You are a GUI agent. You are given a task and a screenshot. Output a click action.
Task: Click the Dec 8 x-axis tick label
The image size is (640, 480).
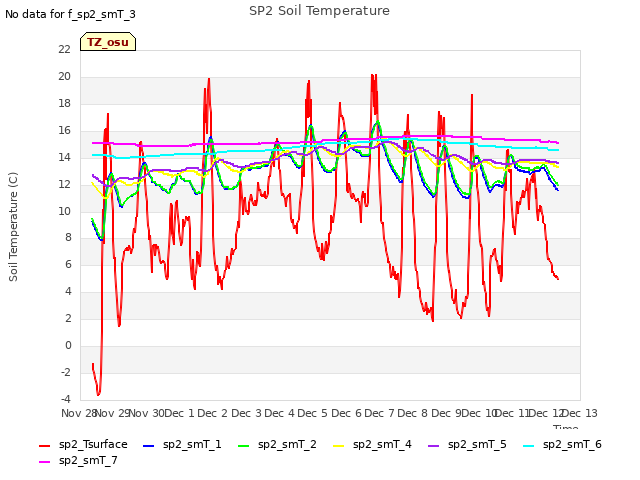coord(412,413)
